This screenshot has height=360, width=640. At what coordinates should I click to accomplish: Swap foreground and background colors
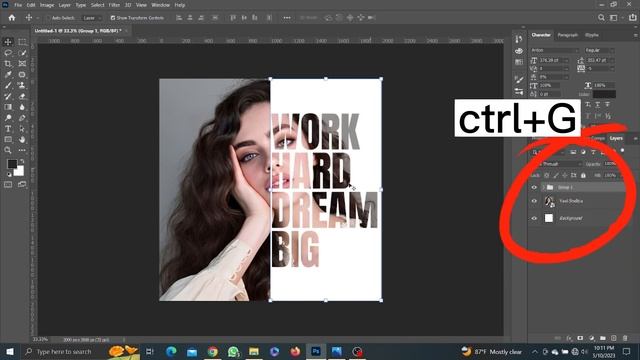pyautogui.click(x=22, y=162)
